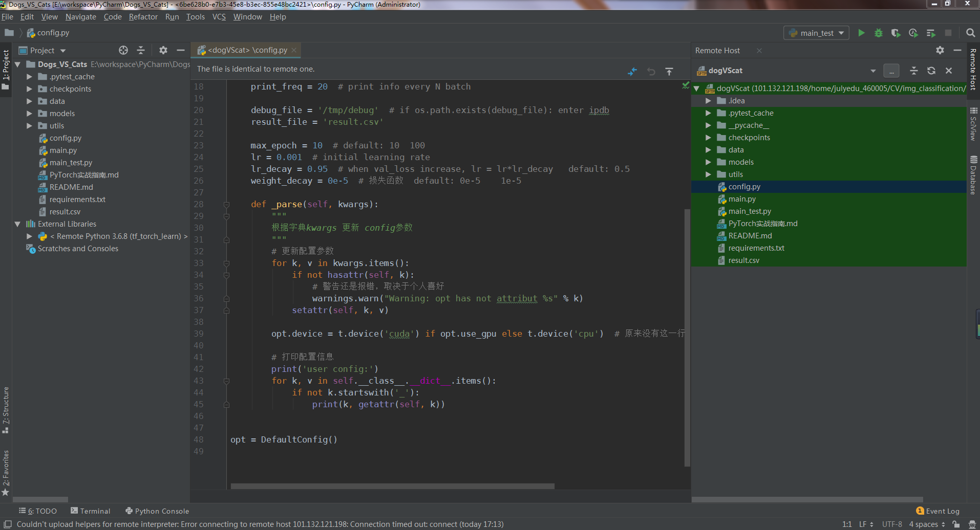Screen dimensions: 980x530
Task: Open dogVScat server selection dropdown
Action: (x=873, y=71)
